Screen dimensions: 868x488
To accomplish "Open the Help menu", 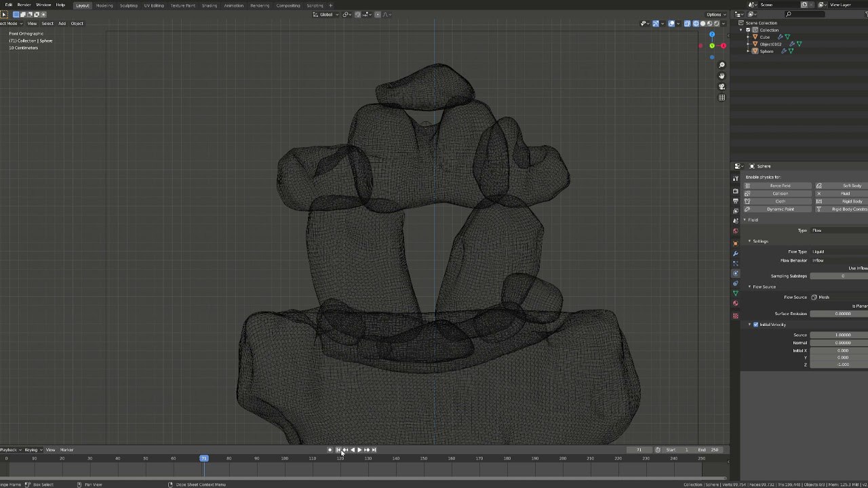I will pyautogui.click(x=60, y=5).
